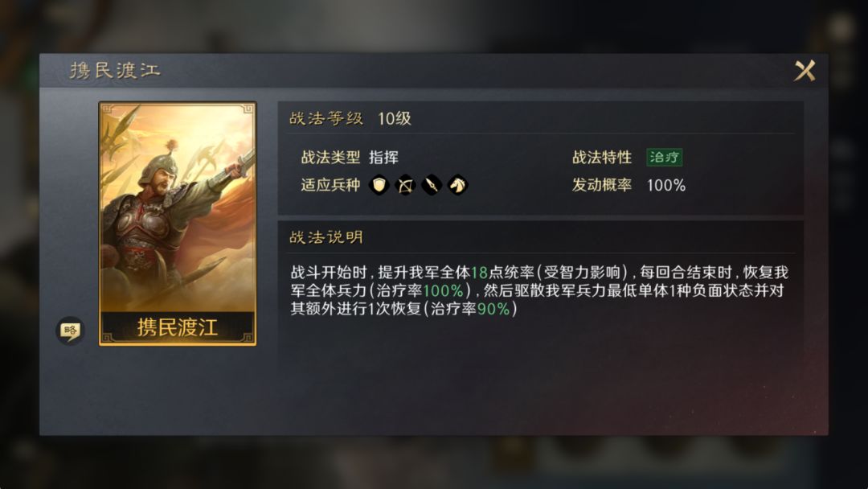Tap the shield infantry troop icon
Image resolution: width=868 pixels, height=489 pixels.
pos(379,185)
